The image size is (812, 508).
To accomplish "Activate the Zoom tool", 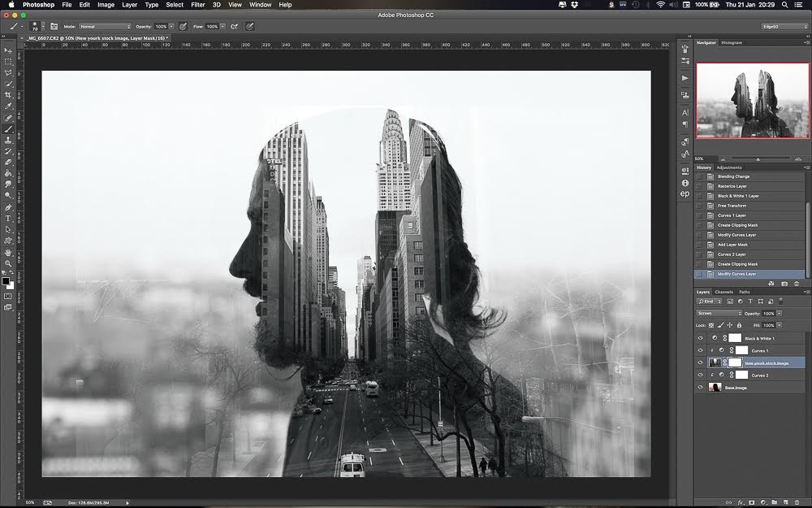I will tap(10, 262).
